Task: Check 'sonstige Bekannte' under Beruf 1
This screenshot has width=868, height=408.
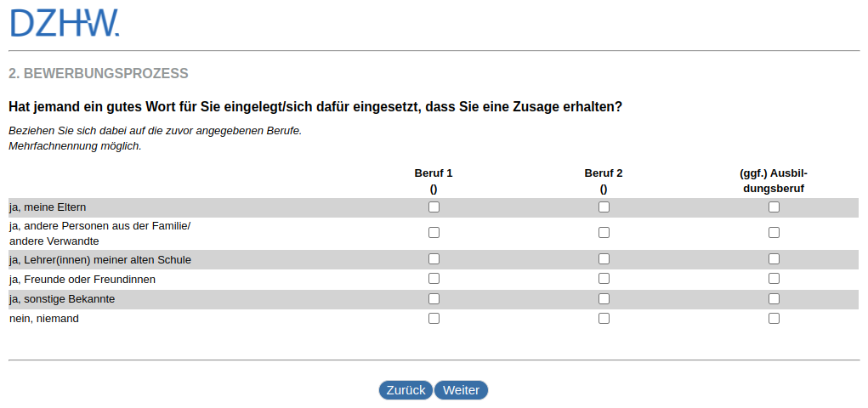Action: coord(434,298)
